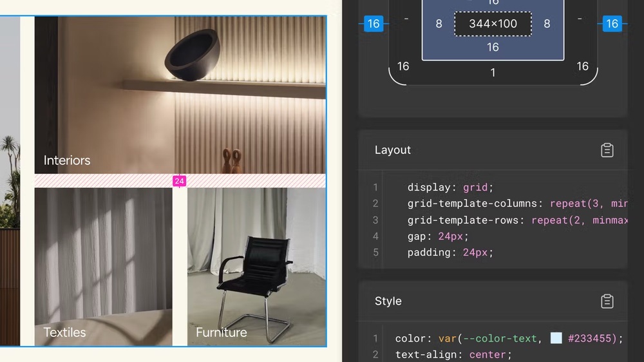Click the 'Textiles' caption text
644x362 pixels.
tap(64, 332)
